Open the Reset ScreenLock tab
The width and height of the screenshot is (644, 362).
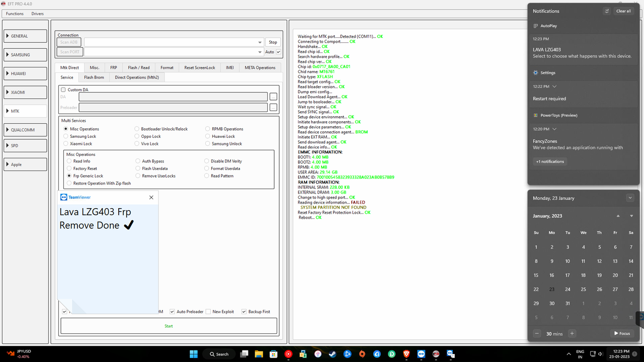(x=200, y=67)
